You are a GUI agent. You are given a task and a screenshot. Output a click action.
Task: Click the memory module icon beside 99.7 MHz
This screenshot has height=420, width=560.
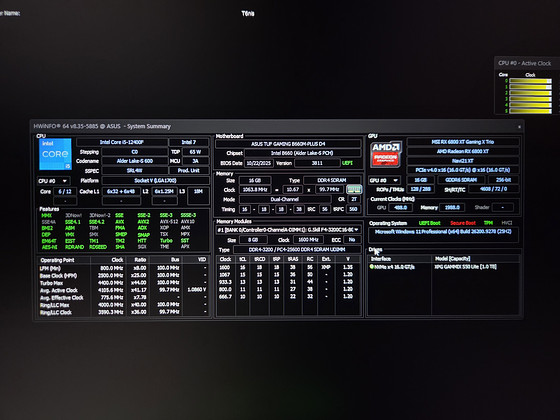point(354,189)
